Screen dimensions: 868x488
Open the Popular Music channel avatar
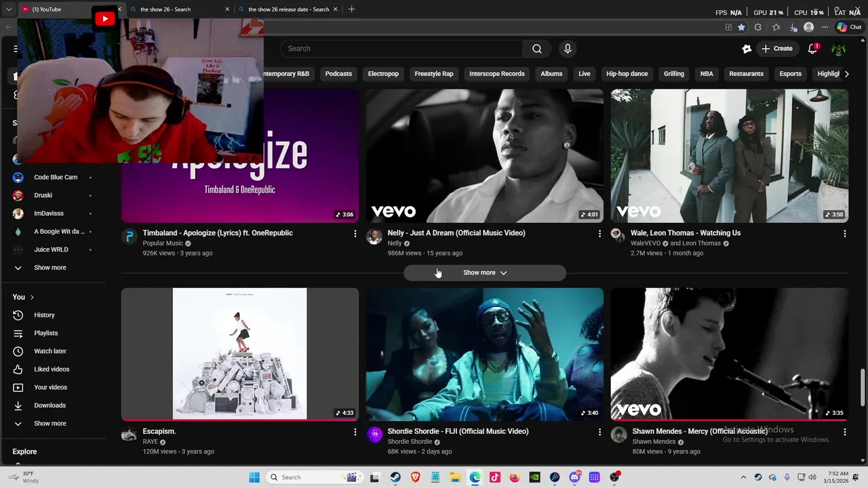point(129,236)
